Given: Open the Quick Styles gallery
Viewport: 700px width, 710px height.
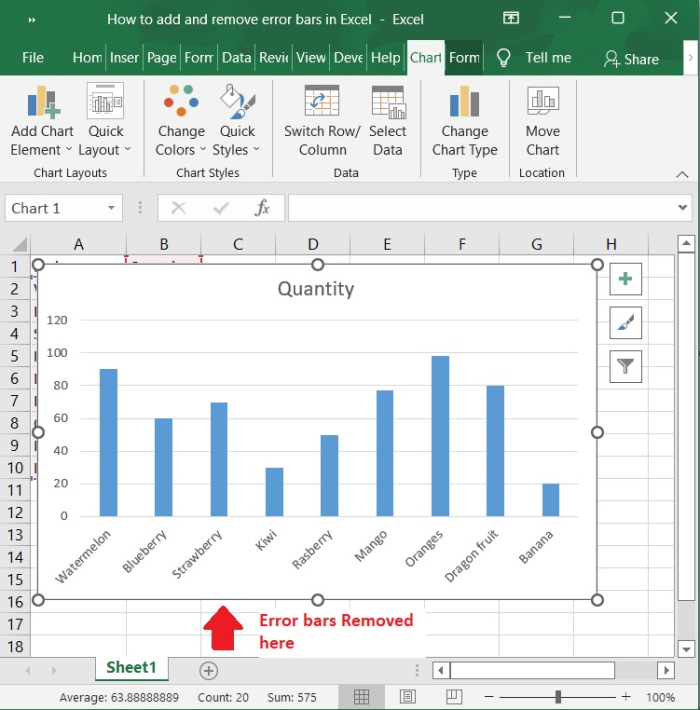Looking at the screenshot, I should coord(236,120).
